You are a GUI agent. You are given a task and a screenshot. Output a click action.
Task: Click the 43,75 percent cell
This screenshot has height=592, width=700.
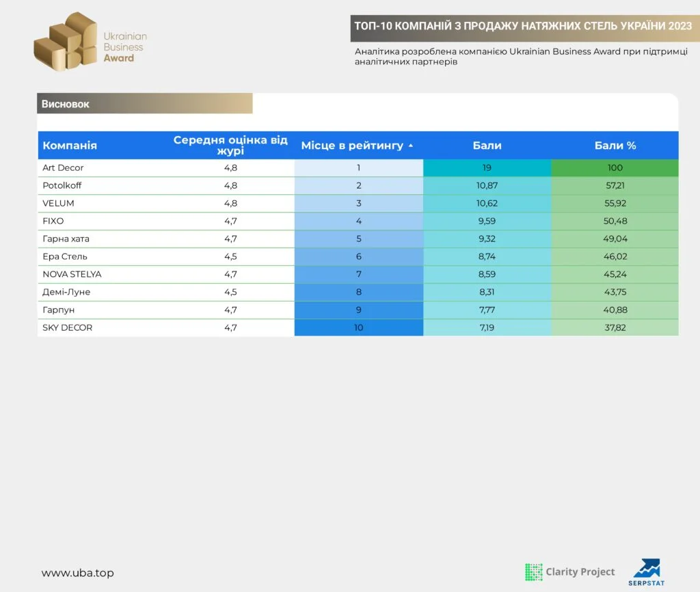615,292
